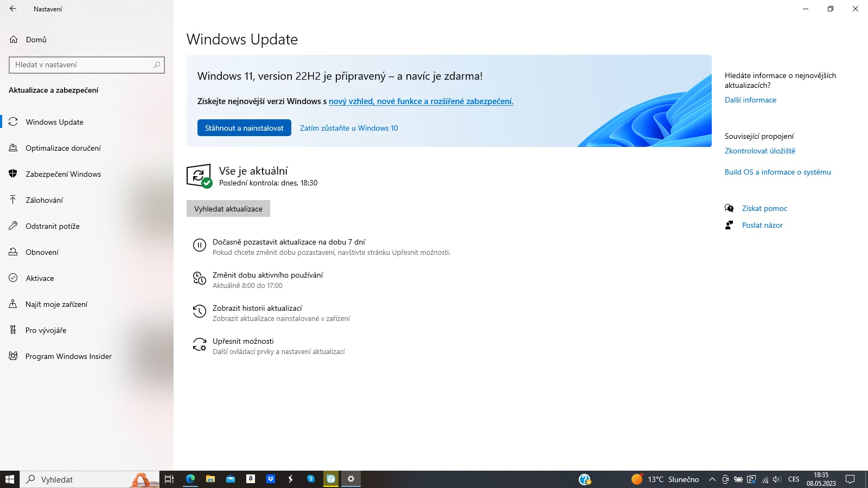Open the Wi-Fi network tray icon
The image size is (868, 488).
pos(765,479)
